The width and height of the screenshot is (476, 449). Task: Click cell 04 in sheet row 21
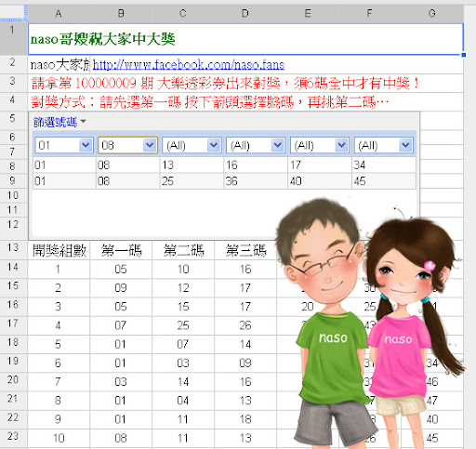click(183, 401)
